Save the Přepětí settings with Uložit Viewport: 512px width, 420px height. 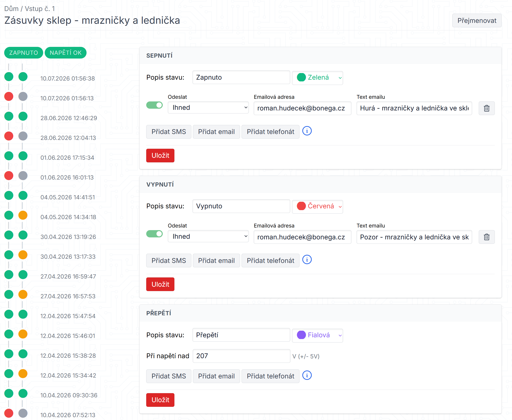point(160,400)
